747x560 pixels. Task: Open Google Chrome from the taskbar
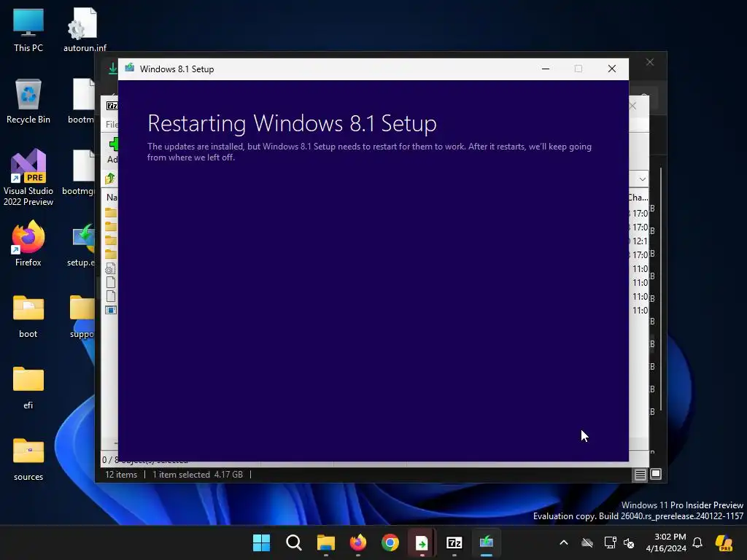tap(390, 542)
